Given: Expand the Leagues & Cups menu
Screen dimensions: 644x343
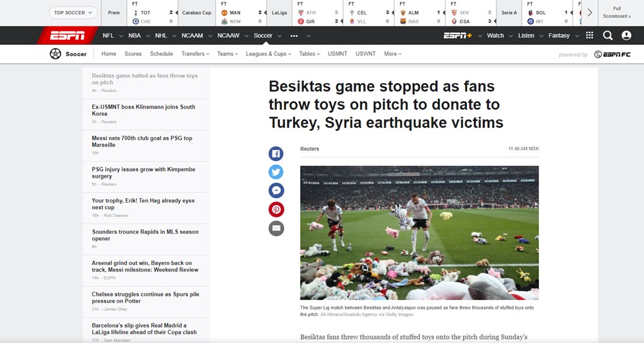Looking at the screenshot, I should tap(269, 54).
